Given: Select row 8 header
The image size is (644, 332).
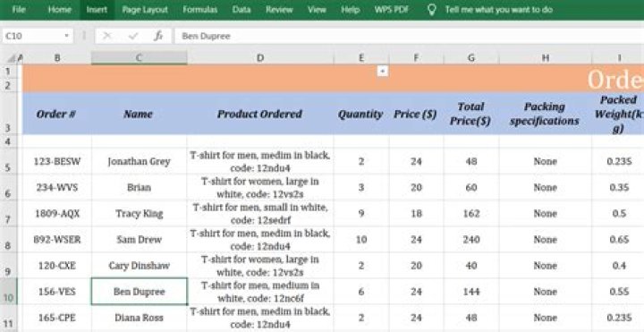Looking at the screenshot, I should click(x=8, y=240).
